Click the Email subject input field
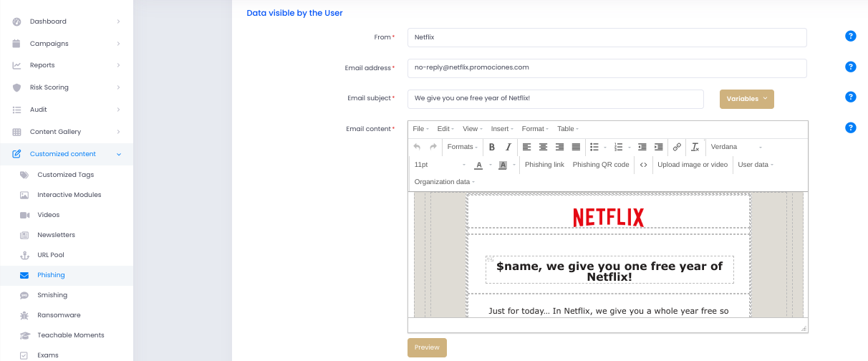 [556, 99]
